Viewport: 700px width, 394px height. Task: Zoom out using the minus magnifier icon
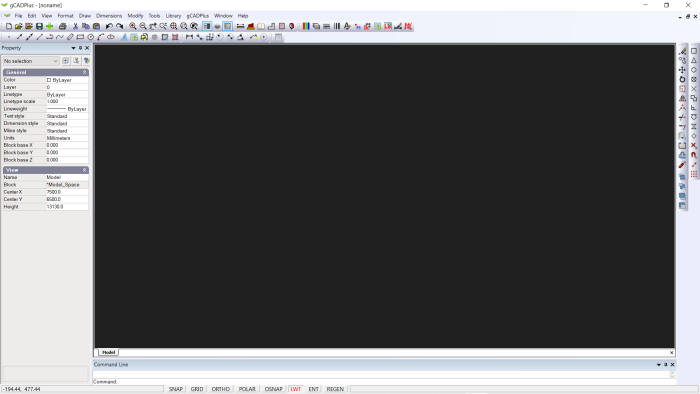click(143, 26)
